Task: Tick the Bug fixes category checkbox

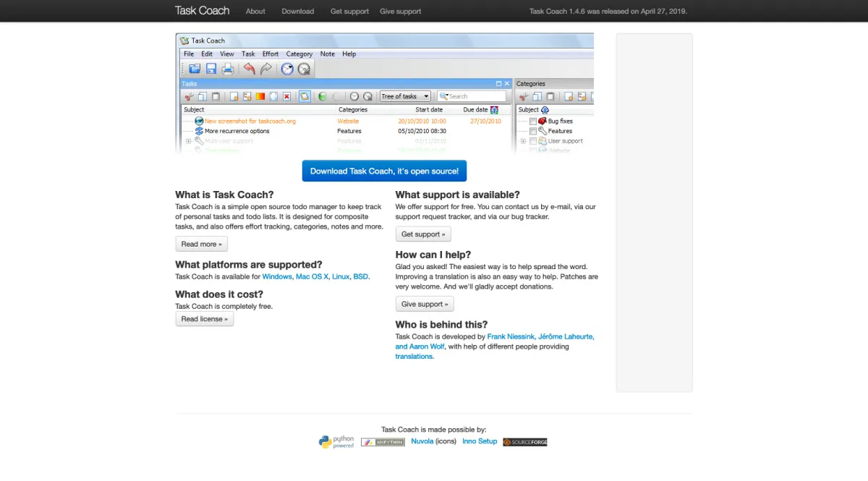Action: (x=533, y=122)
